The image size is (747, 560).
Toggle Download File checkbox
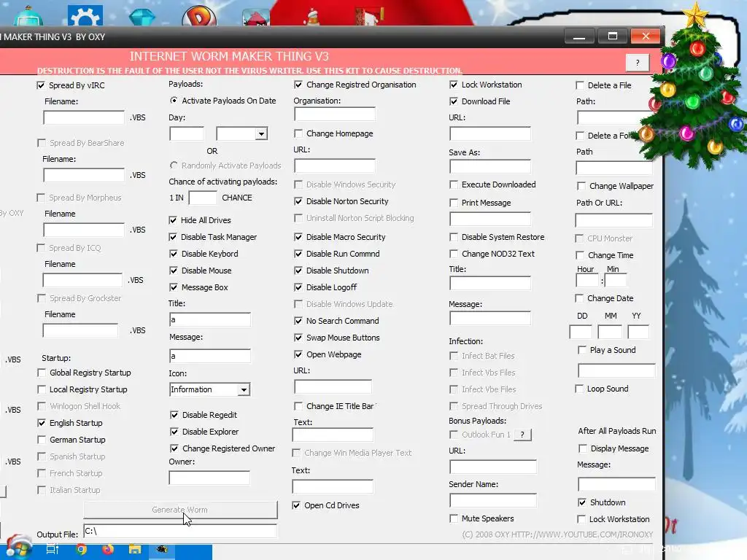coord(454,101)
